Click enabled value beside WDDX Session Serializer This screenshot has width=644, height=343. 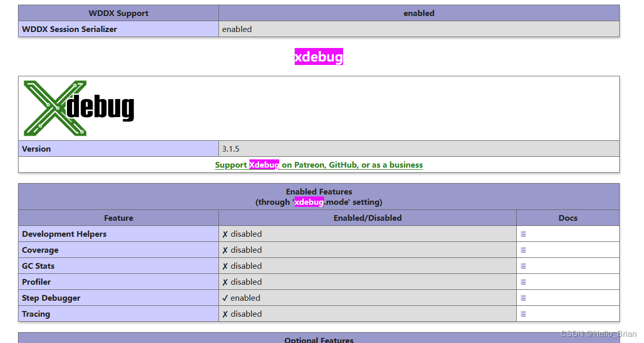(x=237, y=29)
